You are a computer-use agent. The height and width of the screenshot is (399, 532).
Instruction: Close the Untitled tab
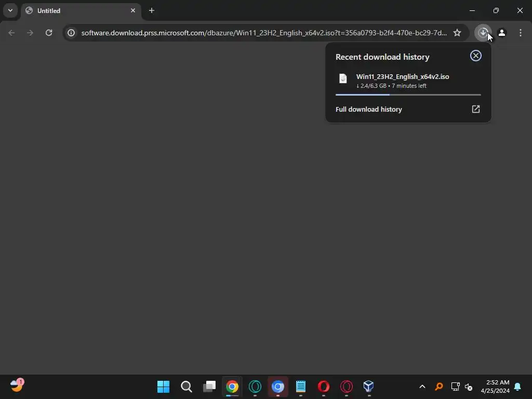(x=133, y=10)
